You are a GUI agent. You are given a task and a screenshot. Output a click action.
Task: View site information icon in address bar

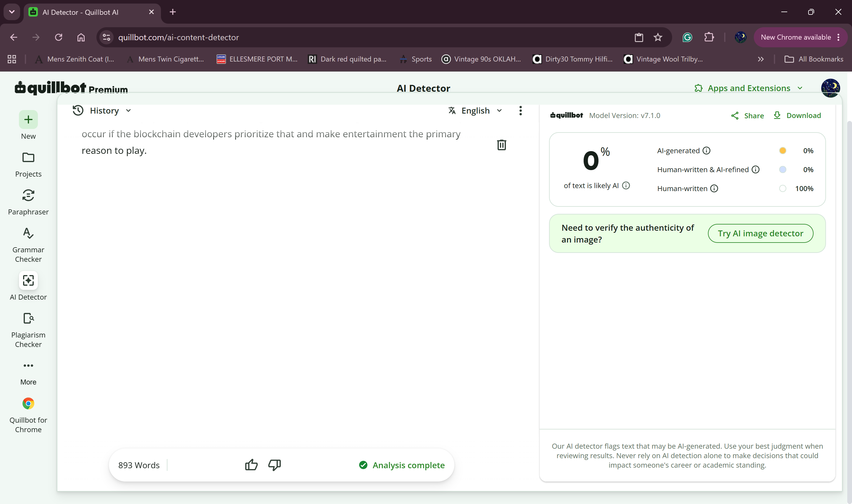coord(106,37)
